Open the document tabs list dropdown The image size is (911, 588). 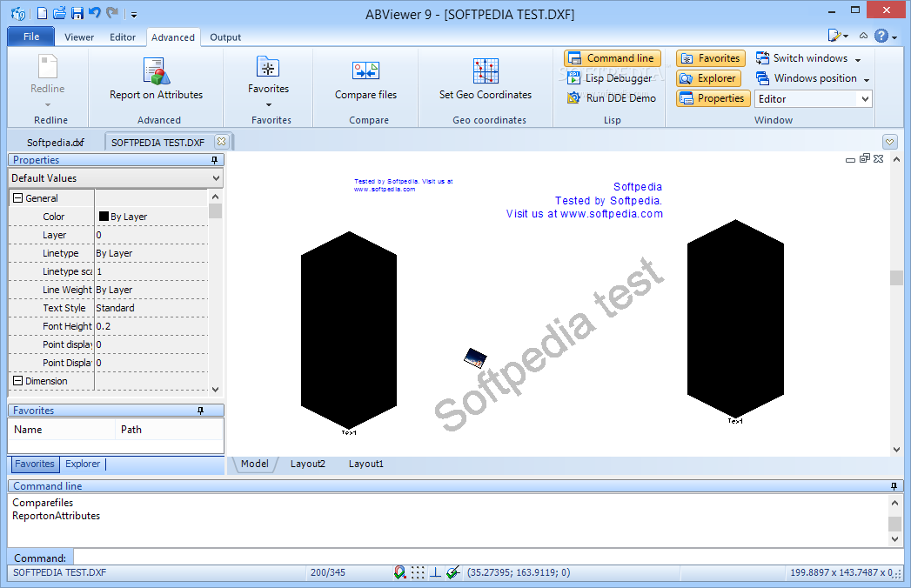[x=889, y=141]
